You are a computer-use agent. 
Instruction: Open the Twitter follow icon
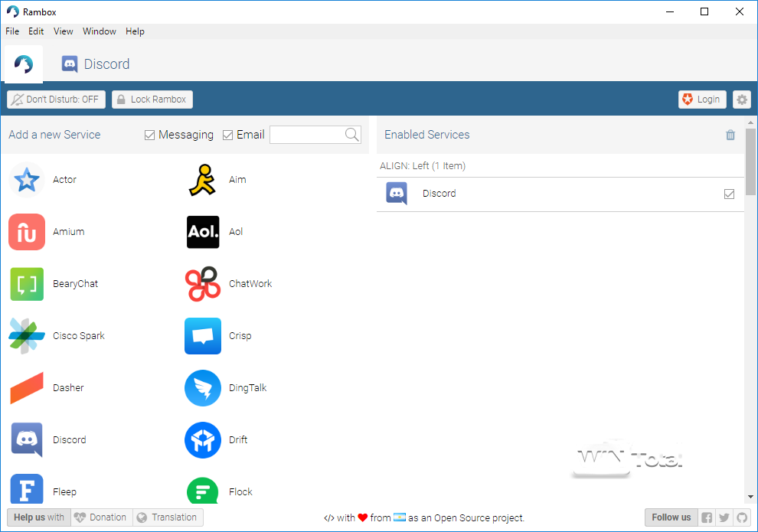point(724,517)
